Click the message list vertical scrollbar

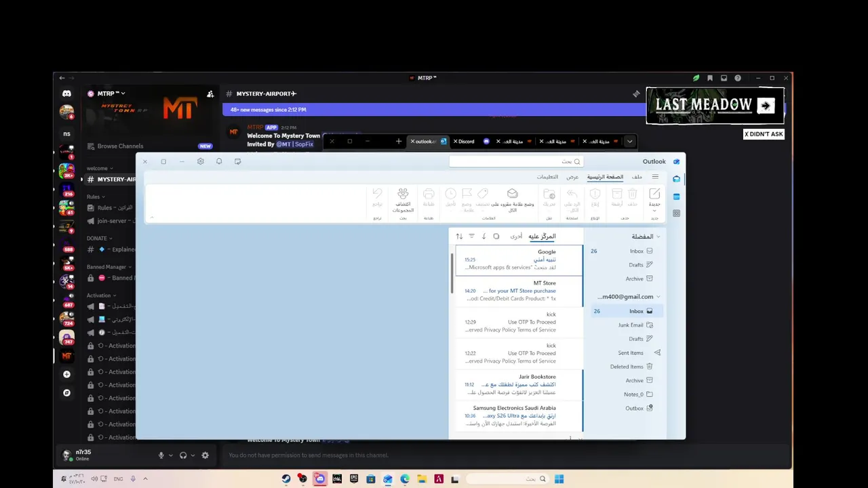(452, 273)
